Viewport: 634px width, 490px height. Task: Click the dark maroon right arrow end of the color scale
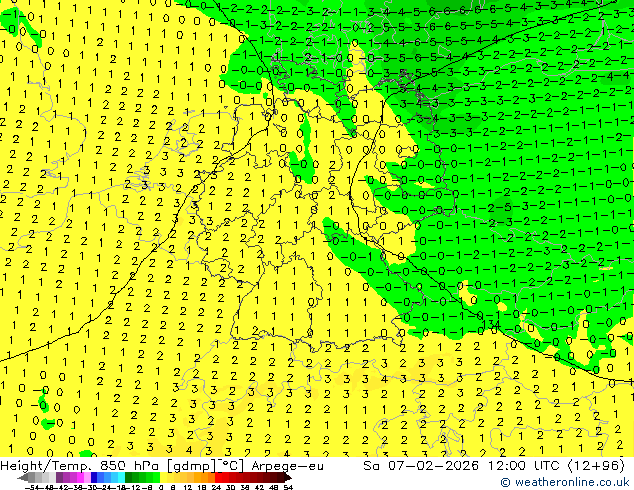tap(287, 477)
